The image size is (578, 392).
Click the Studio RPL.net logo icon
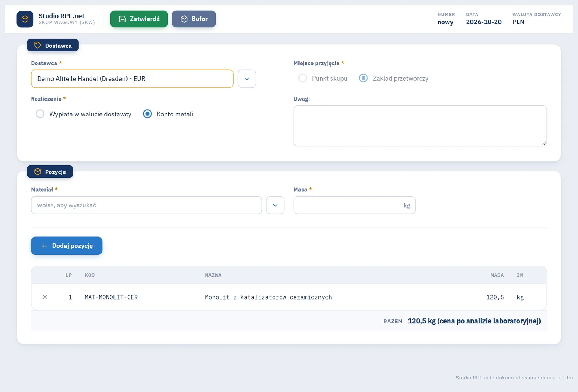[x=25, y=19]
